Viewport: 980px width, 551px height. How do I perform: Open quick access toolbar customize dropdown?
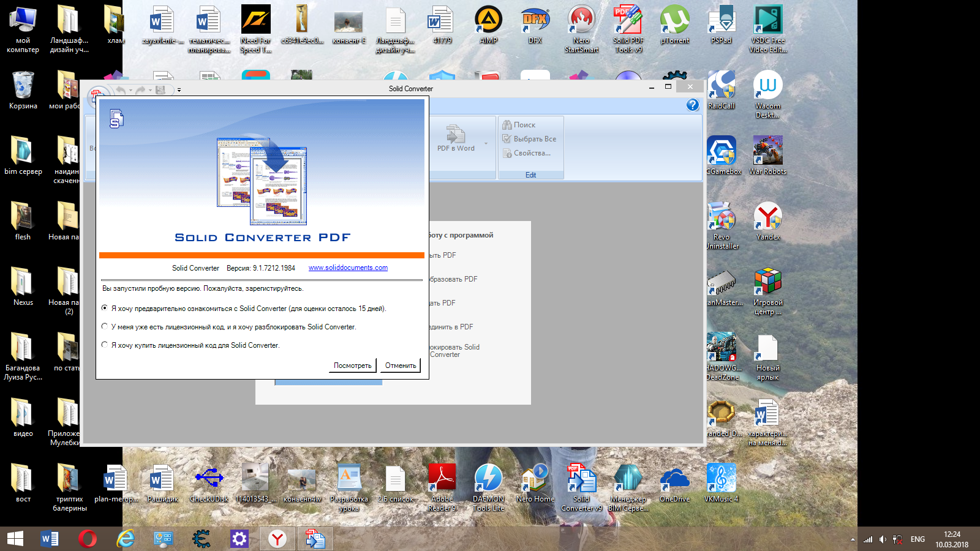(x=179, y=90)
